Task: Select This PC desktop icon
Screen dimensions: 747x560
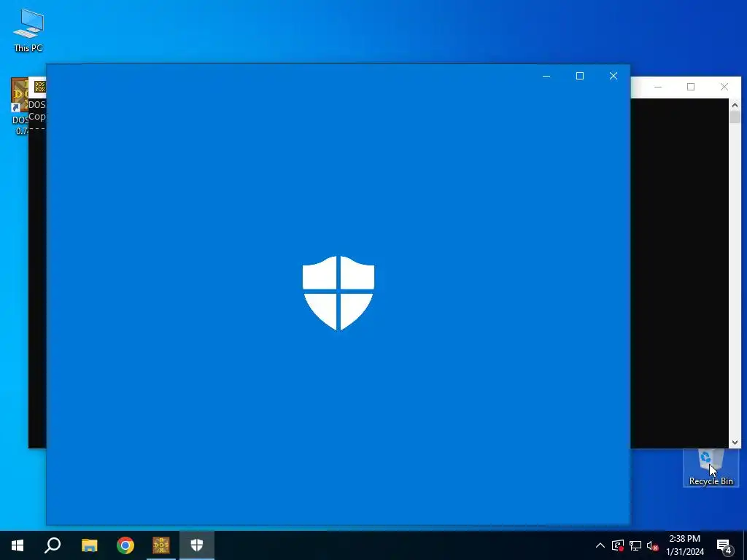Action: (28, 31)
